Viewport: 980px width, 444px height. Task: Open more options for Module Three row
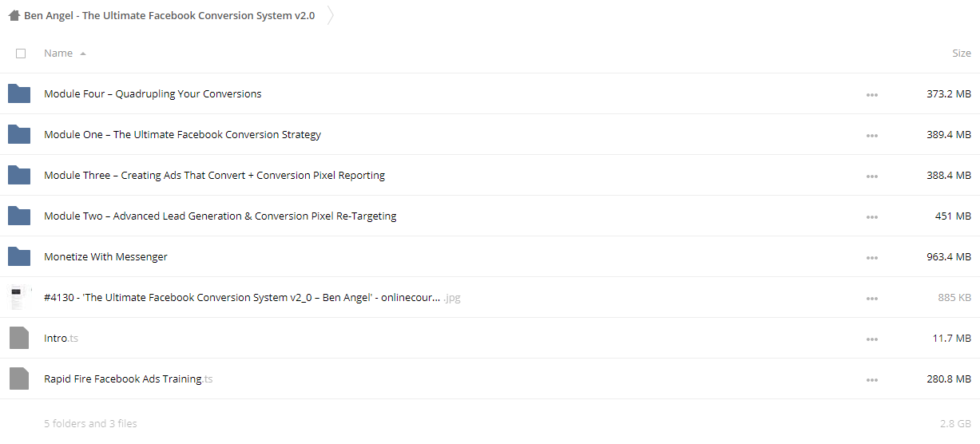871,176
